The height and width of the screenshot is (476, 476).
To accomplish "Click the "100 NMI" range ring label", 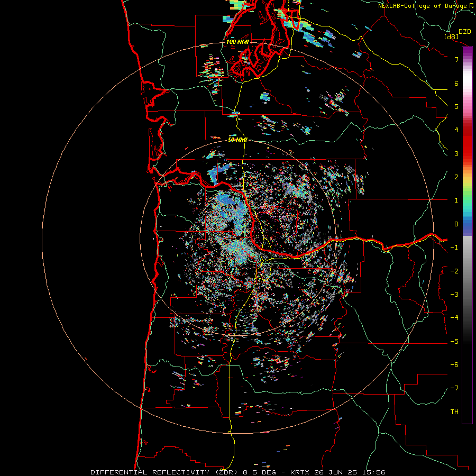I will (x=237, y=42).
